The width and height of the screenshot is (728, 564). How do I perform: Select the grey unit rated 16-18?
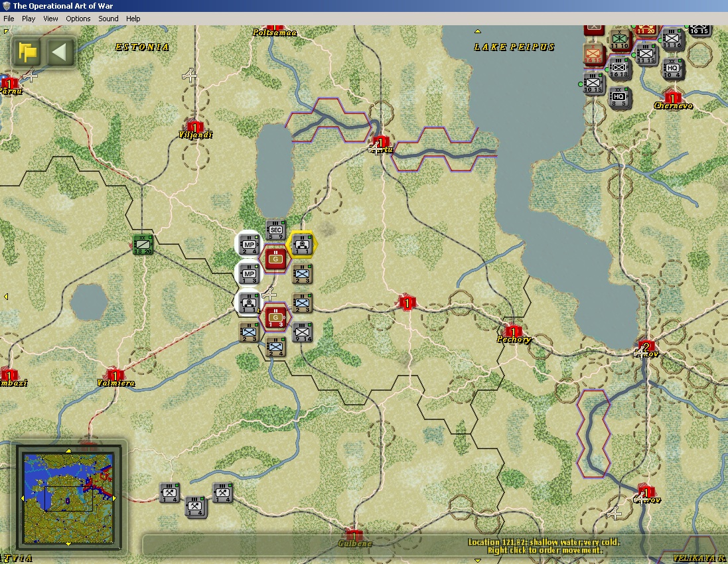[620, 68]
